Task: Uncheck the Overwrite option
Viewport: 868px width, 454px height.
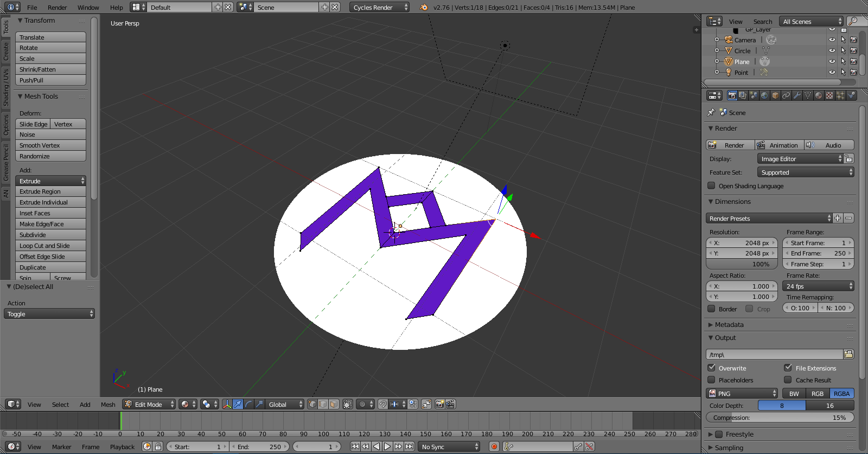Action: coord(712,368)
